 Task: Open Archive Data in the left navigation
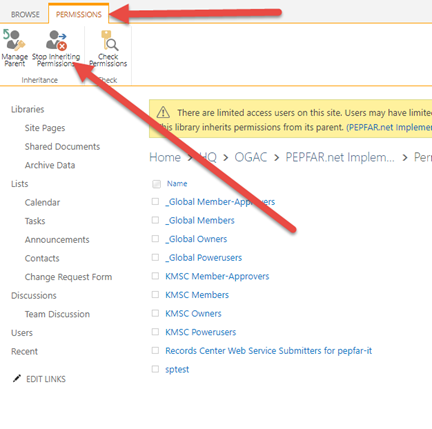tap(50, 165)
